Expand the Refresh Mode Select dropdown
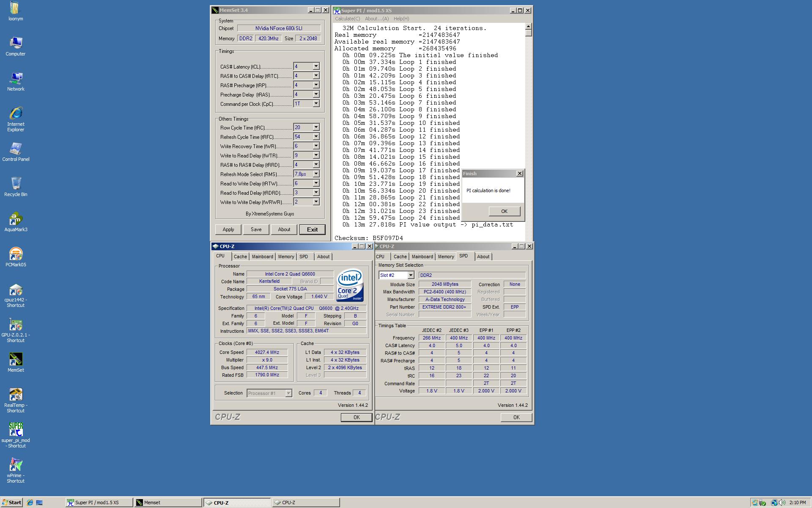Viewport: 812px width, 508px height. point(316,174)
